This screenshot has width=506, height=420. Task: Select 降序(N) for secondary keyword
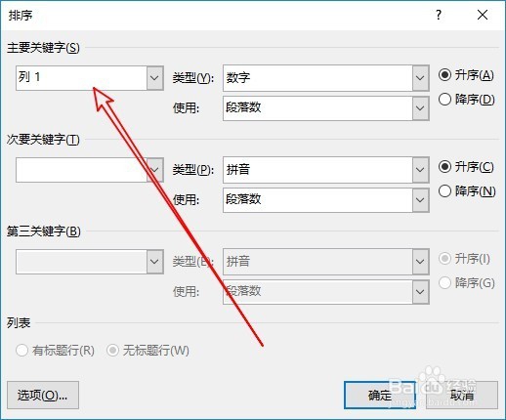coord(467,191)
